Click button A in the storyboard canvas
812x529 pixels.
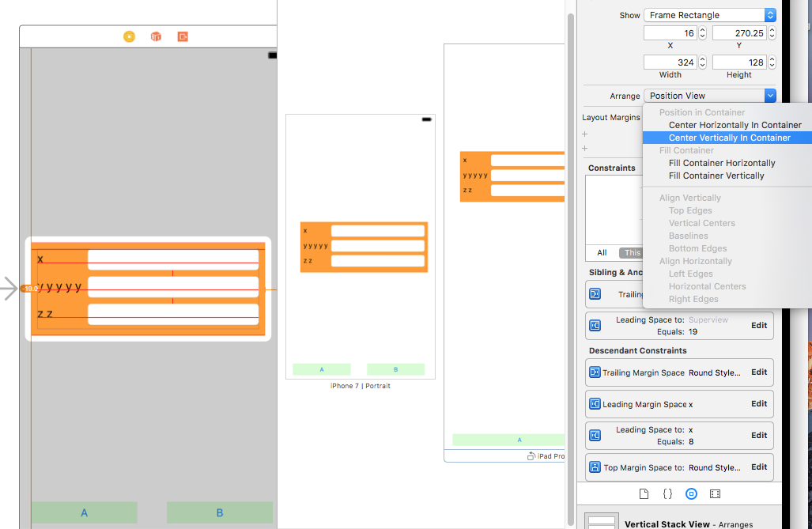coord(85,512)
